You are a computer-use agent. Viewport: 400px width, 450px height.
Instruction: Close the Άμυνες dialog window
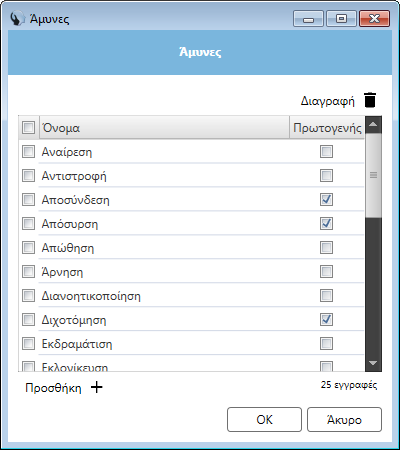pyautogui.click(x=374, y=19)
